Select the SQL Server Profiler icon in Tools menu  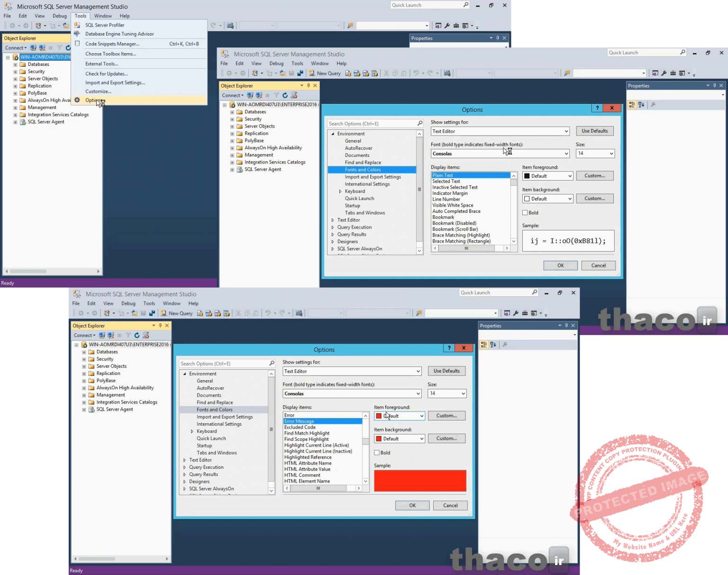point(77,25)
